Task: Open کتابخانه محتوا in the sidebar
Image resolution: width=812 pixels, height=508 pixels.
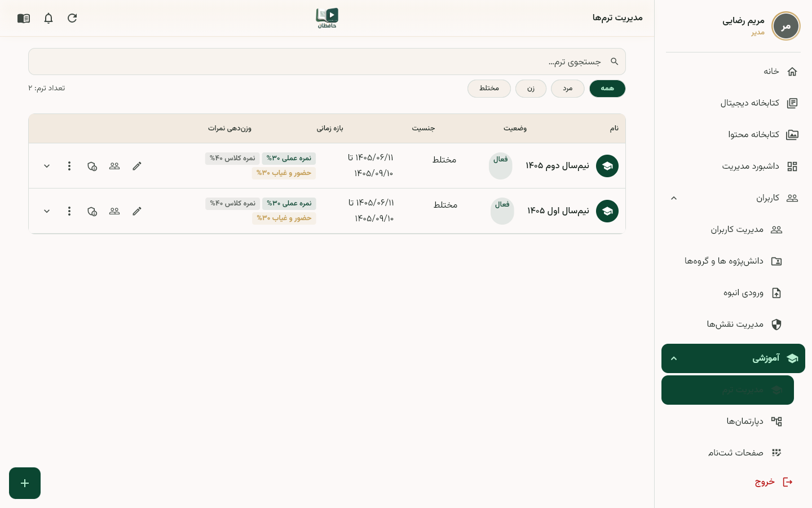Action: click(x=733, y=135)
